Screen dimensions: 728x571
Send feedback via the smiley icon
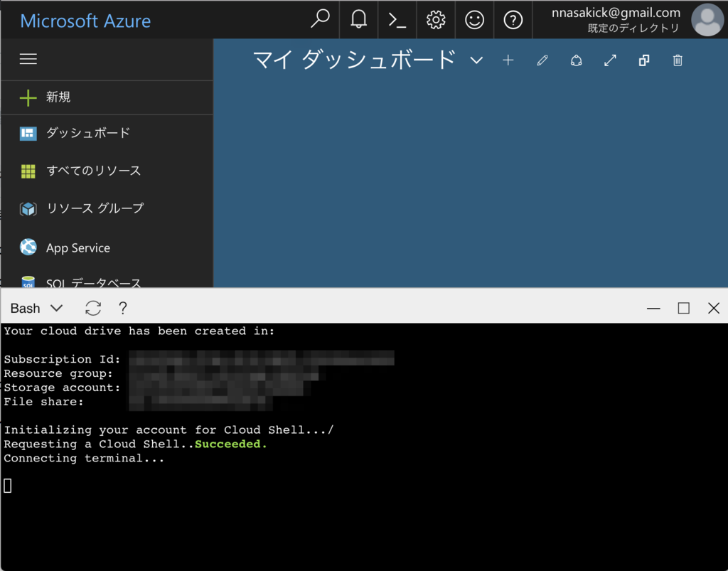pyautogui.click(x=474, y=20)
